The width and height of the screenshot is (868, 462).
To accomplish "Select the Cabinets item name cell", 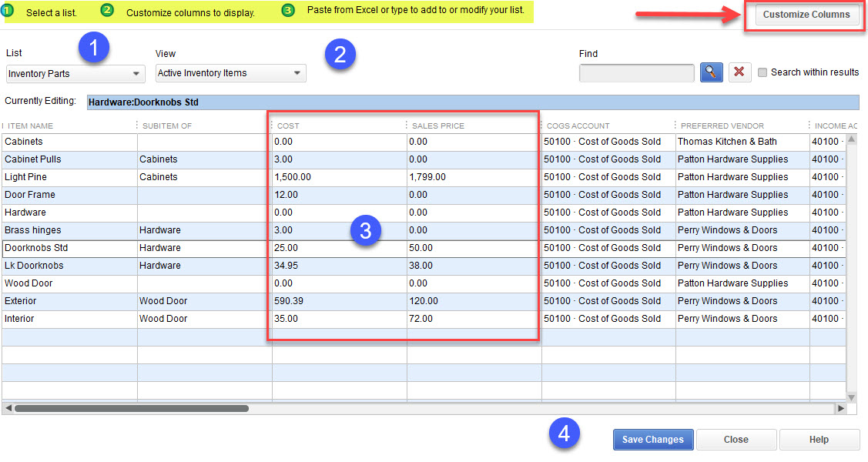I will [70, 142].
